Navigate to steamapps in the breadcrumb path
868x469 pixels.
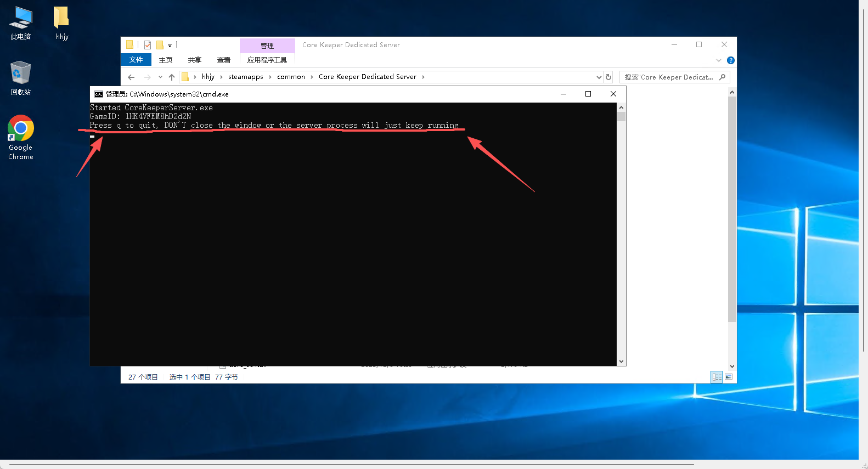(x=246, y=77)
